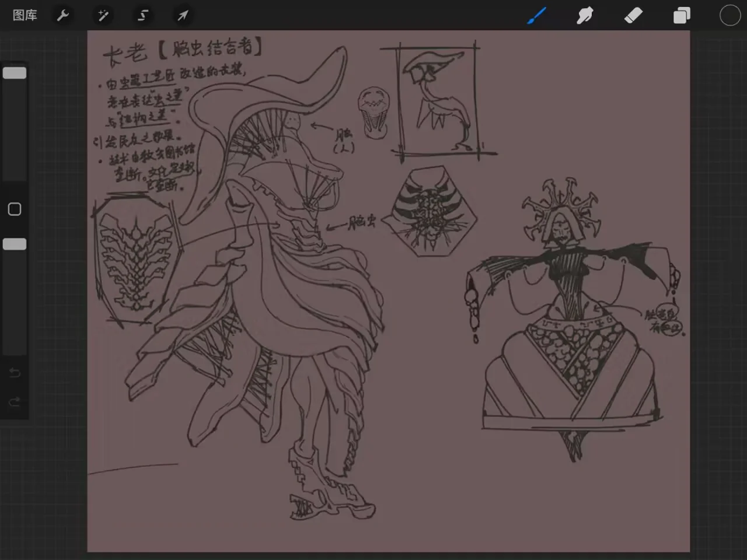Select the Brush tool
Image resolution: width=747 pixels, height=560 pixels.
coord(536,16)
